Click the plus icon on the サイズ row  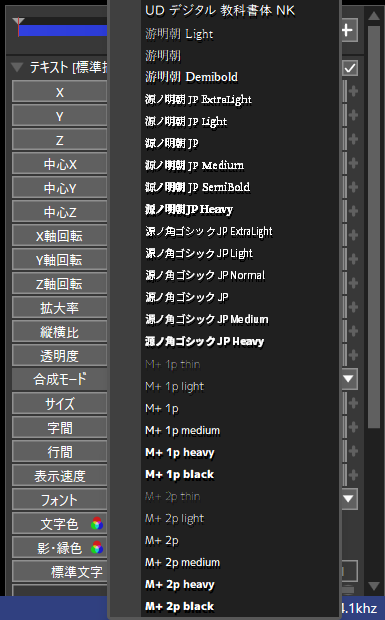[x=353, y=403]
